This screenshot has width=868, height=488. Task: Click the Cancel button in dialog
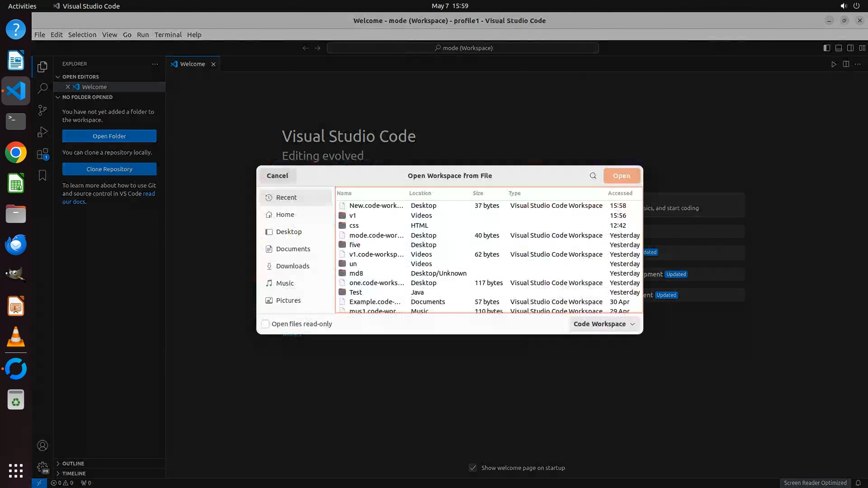[277, 176]
